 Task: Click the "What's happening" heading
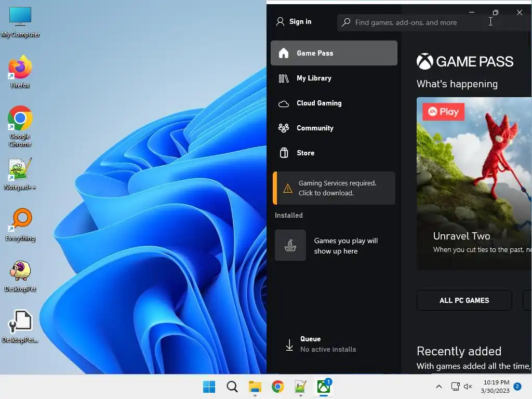[x=457, y=84]
